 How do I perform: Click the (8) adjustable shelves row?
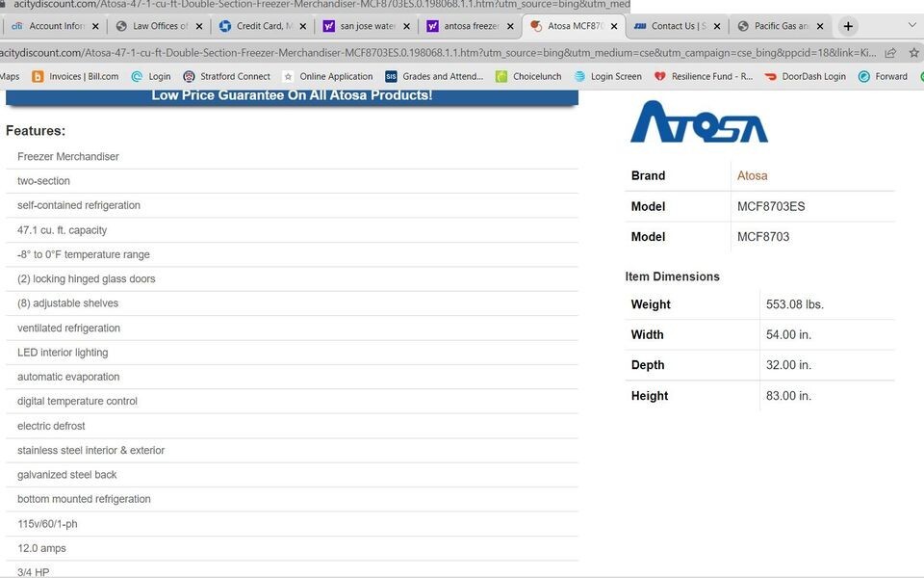coord(292,303)
